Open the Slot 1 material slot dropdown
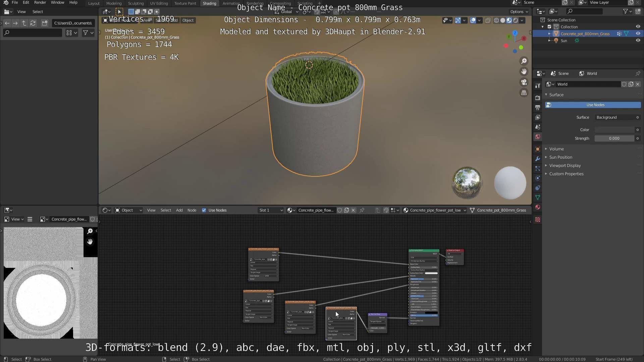 tap(271, 210)
